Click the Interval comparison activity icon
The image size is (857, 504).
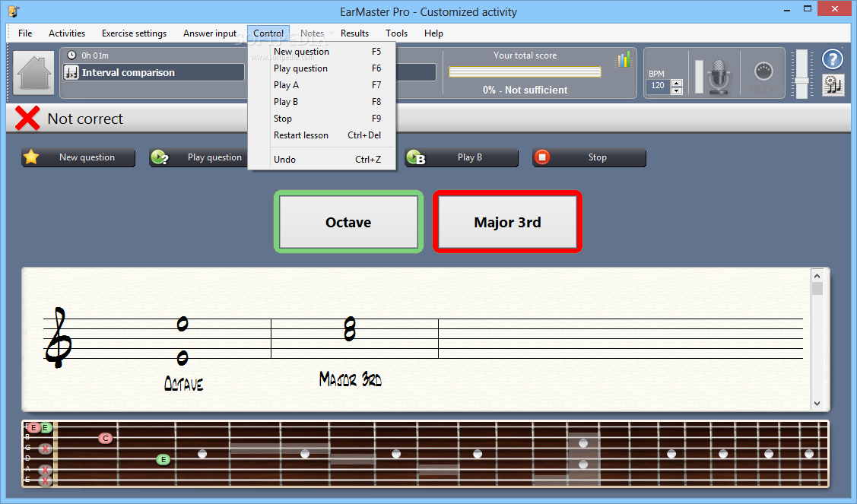[71, 72]
